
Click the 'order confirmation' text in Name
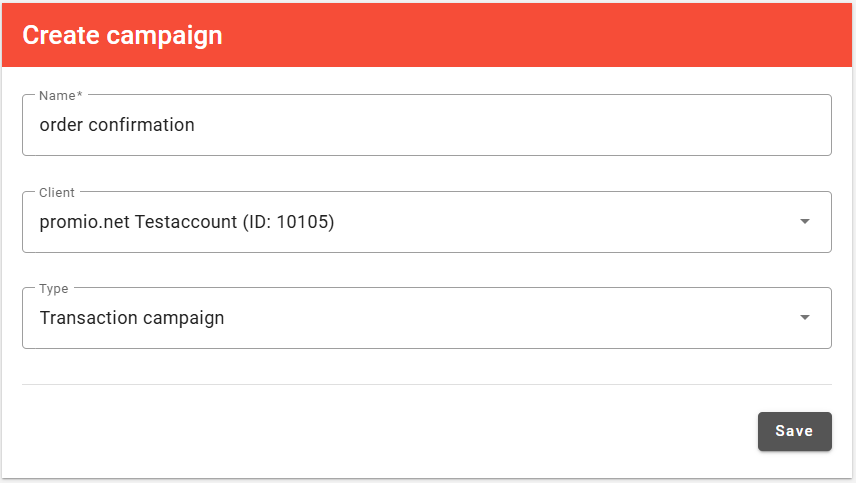click(x=117, y=126)
